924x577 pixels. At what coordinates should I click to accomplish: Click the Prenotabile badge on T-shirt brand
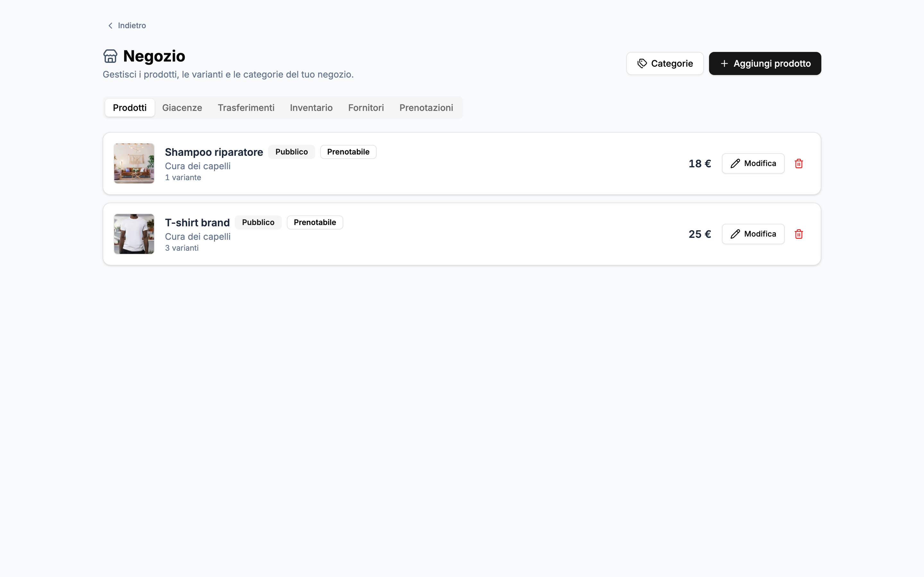click(315, 222)
